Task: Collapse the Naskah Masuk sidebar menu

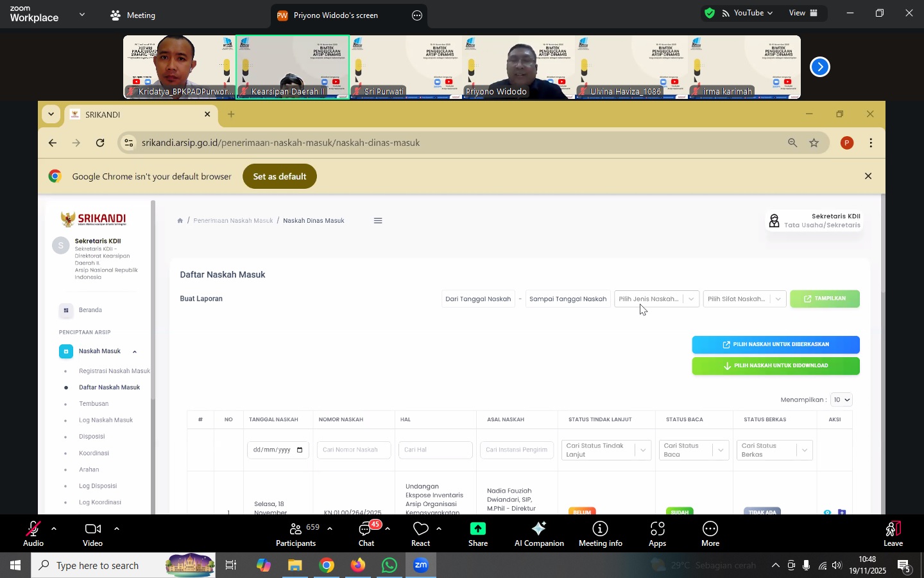Action: (x=134, y=352)
